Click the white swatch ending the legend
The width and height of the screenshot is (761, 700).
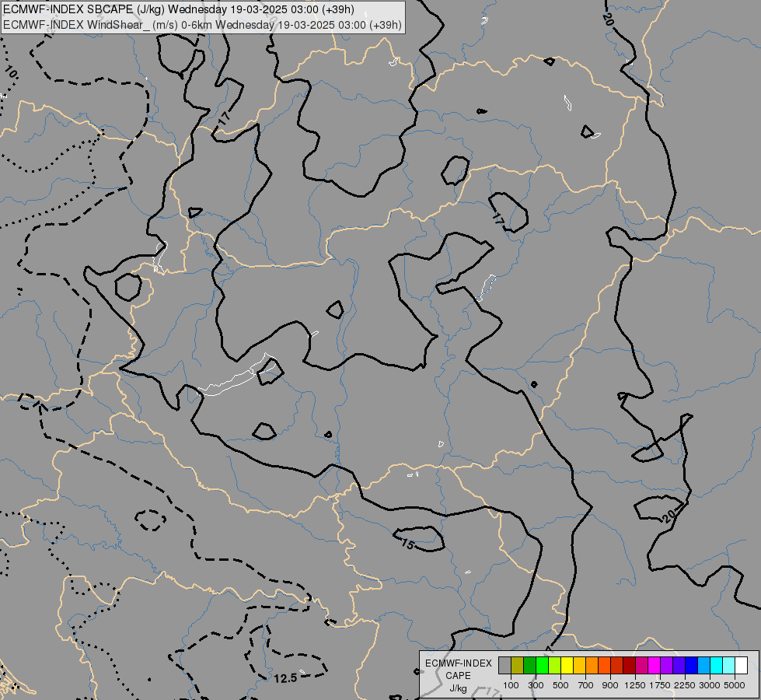click(741, 666)
